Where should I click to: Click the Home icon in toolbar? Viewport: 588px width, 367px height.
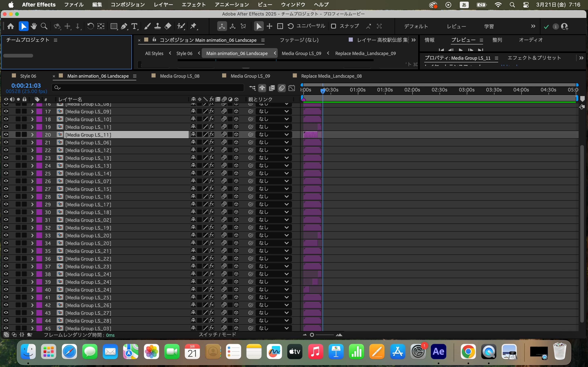(x=11, y=26)
